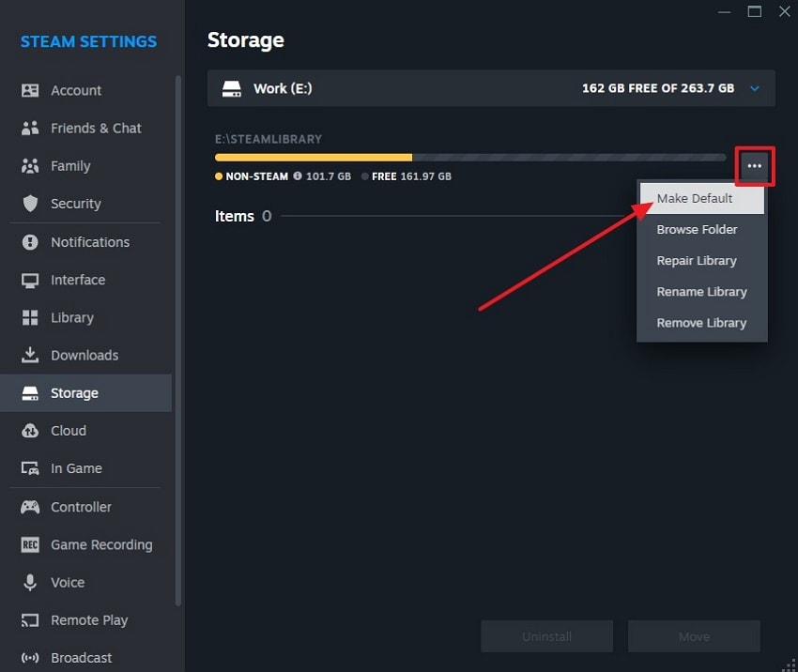Viewport: 798px width, 672px height.
Task: Click the Downloads arrow icon
Action: click(x=30, y=355)
